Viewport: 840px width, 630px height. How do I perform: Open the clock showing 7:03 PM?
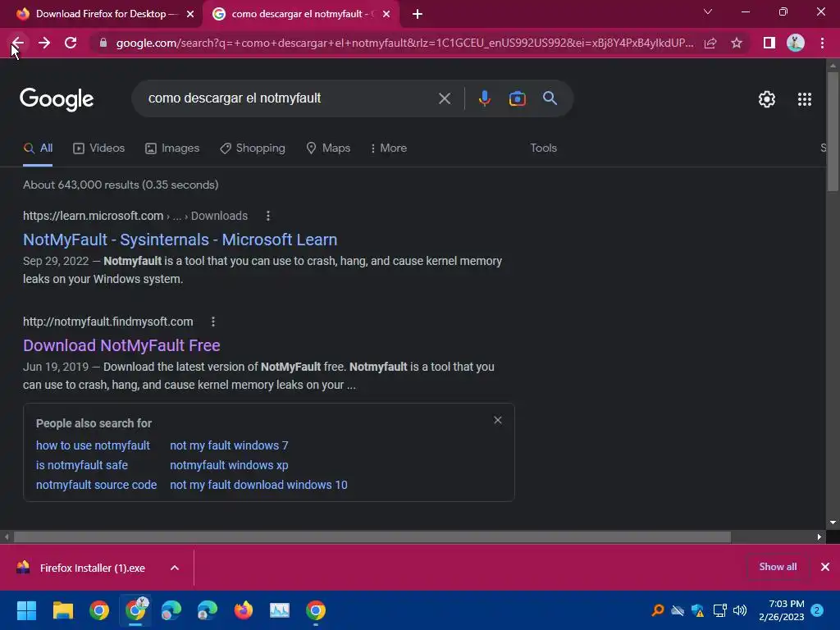[781, 610]
